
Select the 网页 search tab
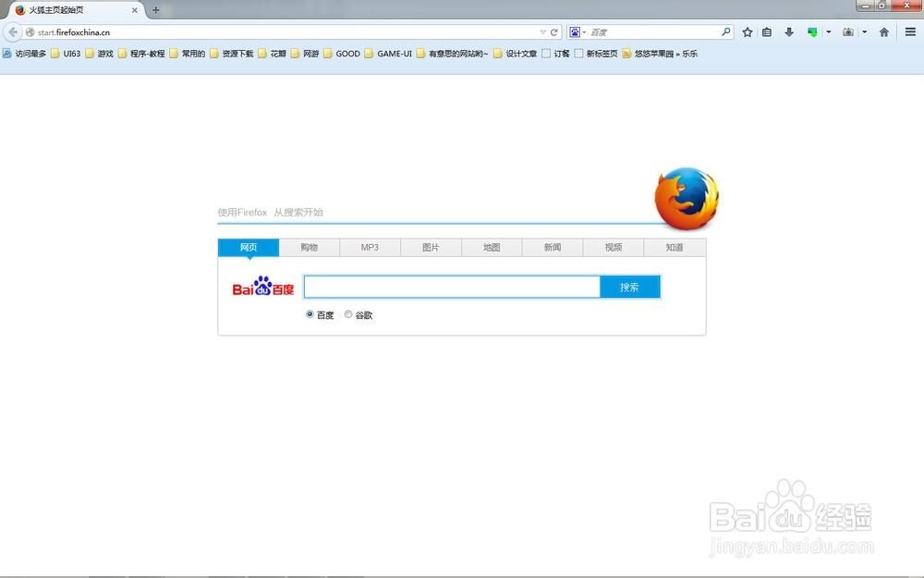248,247
